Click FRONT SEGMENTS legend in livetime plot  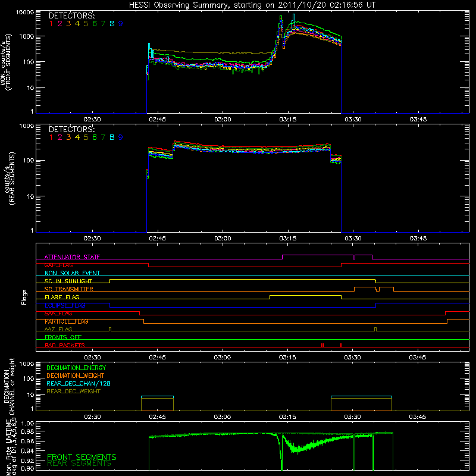[82, 457]
